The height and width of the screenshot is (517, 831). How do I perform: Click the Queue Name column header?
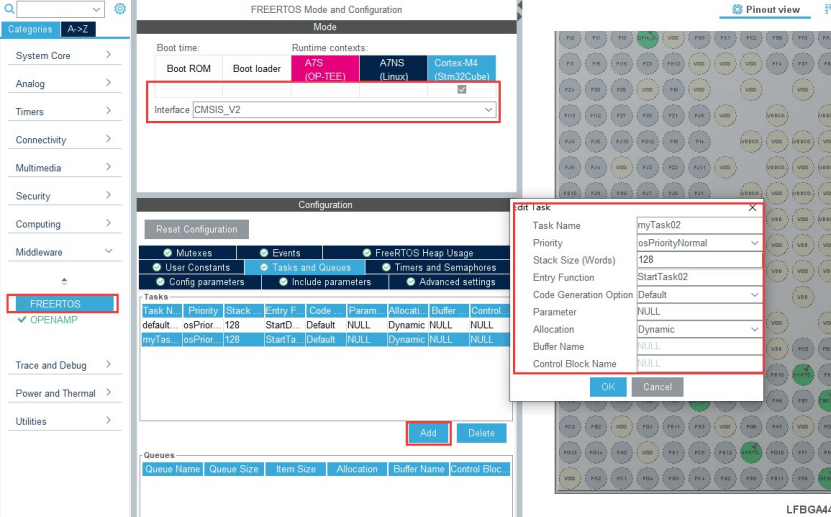[172, 469]
